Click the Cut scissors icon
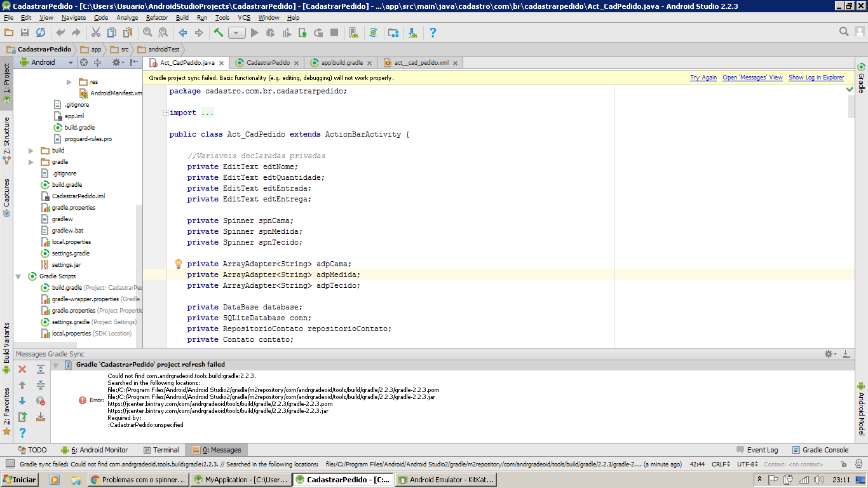Viewport: 868px width, 488px height. (96, 32)
